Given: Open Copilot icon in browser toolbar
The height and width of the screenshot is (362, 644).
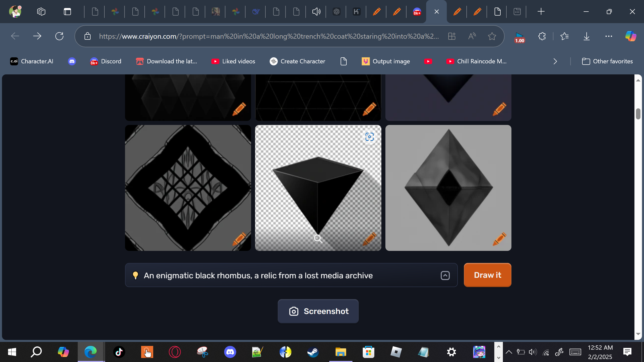Looking at the screenshot, I should 630,36.
